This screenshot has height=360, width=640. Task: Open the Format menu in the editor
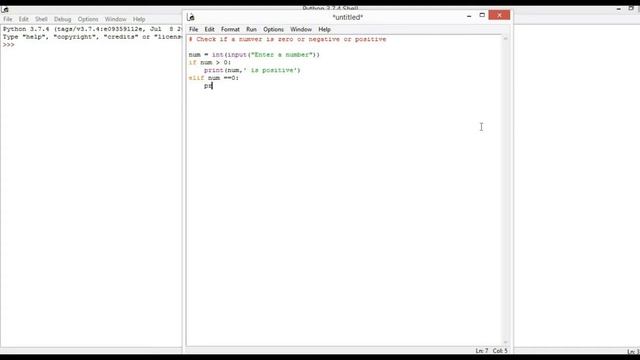(230, 29)
